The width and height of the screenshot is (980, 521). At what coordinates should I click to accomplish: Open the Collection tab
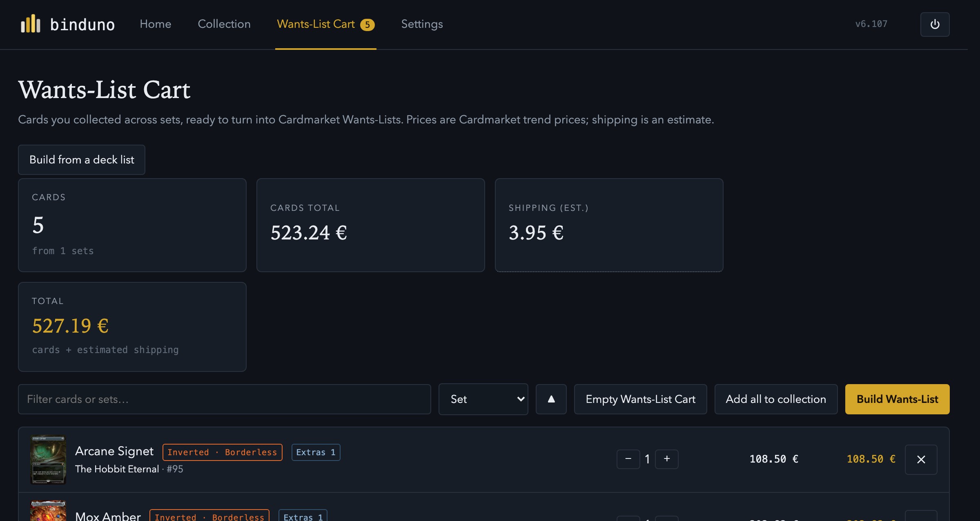224,24
